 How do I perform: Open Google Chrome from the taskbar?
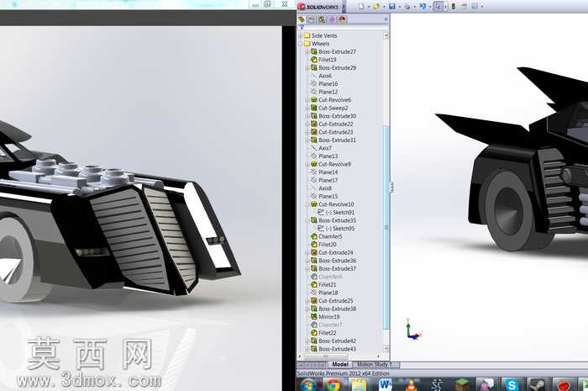click(333, 385)
